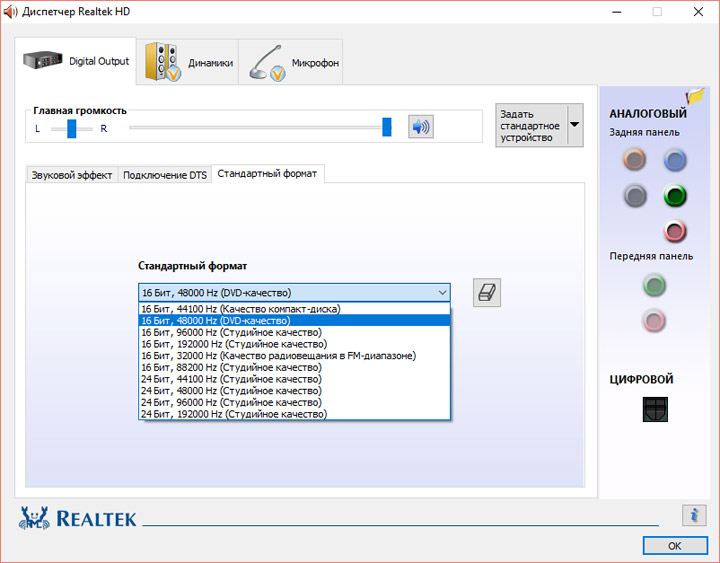Switch to the Микрофон tab

pos(291,62)
